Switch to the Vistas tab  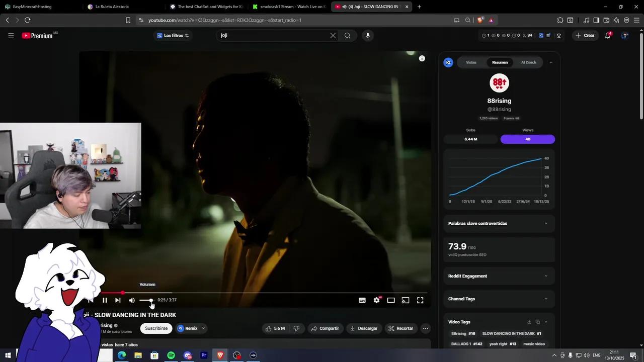[x=471, y=62]
